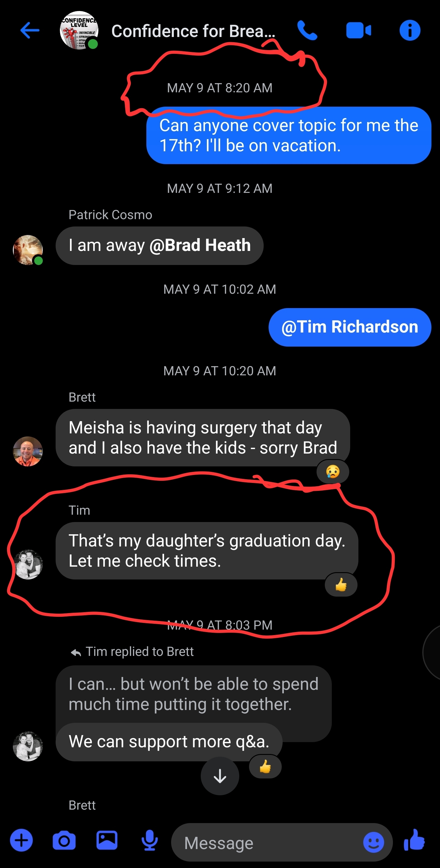Image resolution: width=440 pixels, height=868 pixels.
Task: Send a thumbs-up like
Action: click(x=414, y=840)
